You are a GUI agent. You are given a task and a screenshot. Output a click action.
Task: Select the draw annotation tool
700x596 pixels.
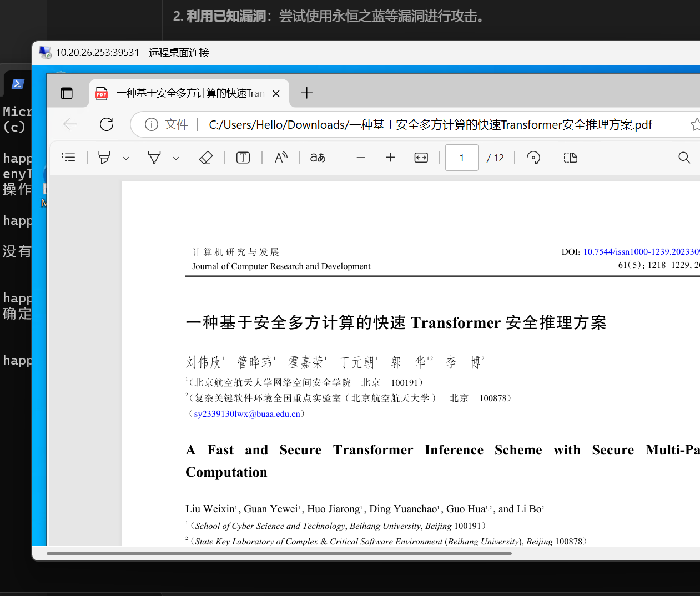coord(154,158)
